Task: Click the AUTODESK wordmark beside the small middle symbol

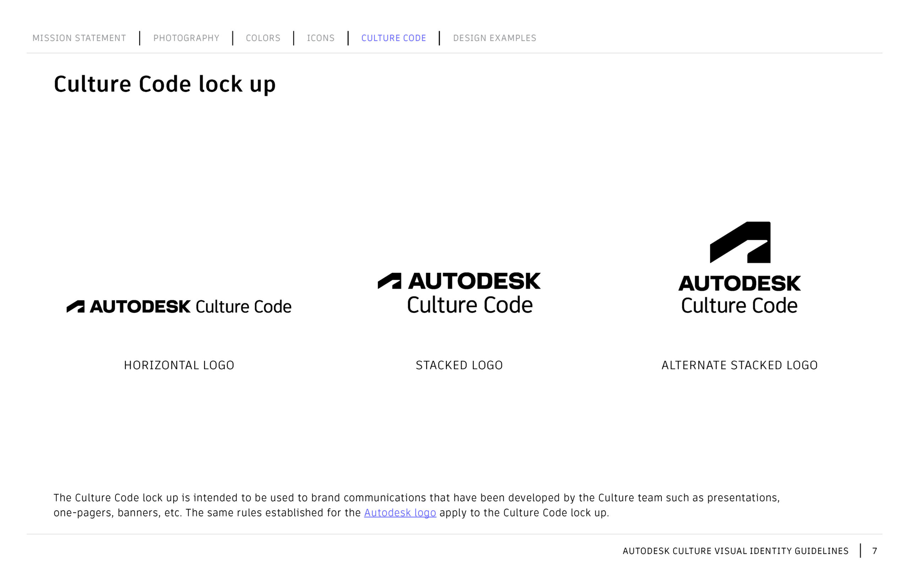Action: coord(474,281)
